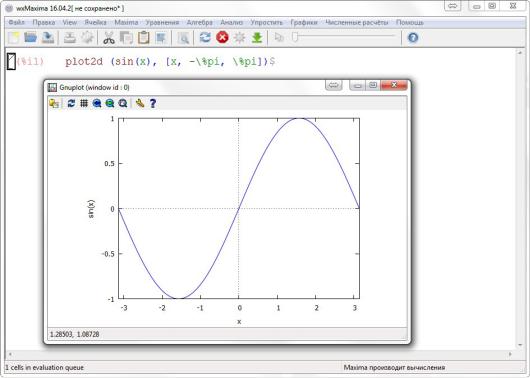530x378 pixels.
Task: Start animation with the play icon
Action: coord(279,37)
